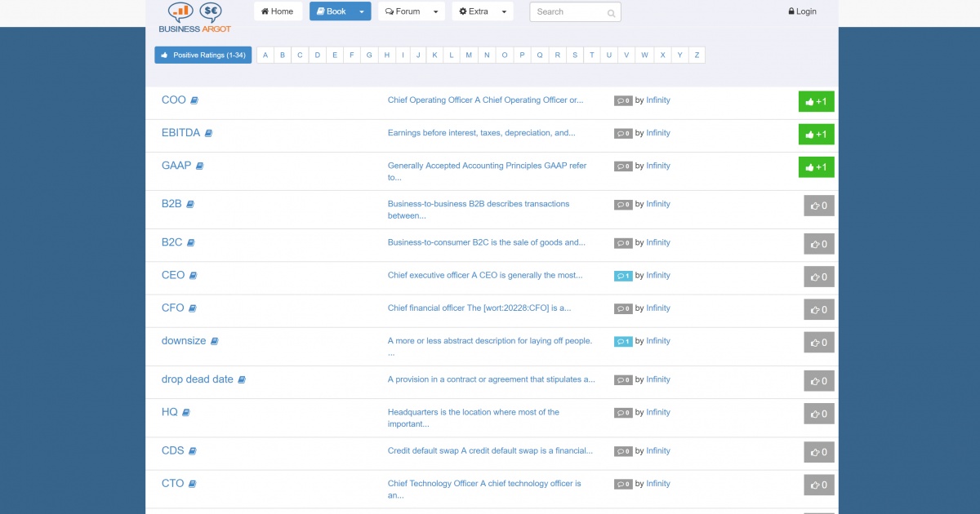Select letter M in alphabet filter
Image resolution: width=980 pixels, height=514 pixels.
469,55
